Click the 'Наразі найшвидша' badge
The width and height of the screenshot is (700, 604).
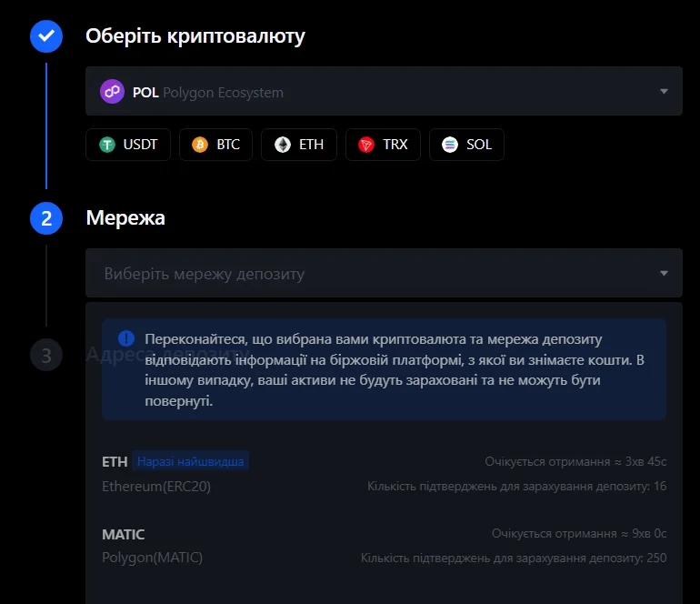tap(190, 462)
